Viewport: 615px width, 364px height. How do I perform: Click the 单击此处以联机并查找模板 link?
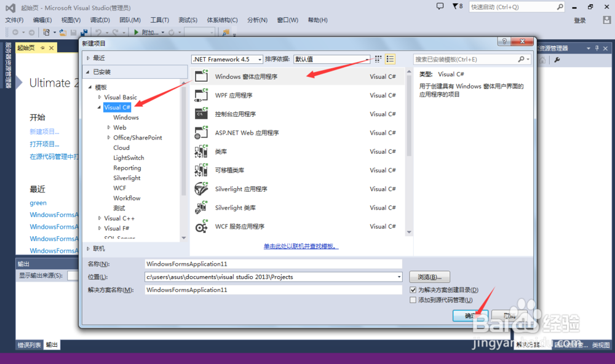pos(301,247)
